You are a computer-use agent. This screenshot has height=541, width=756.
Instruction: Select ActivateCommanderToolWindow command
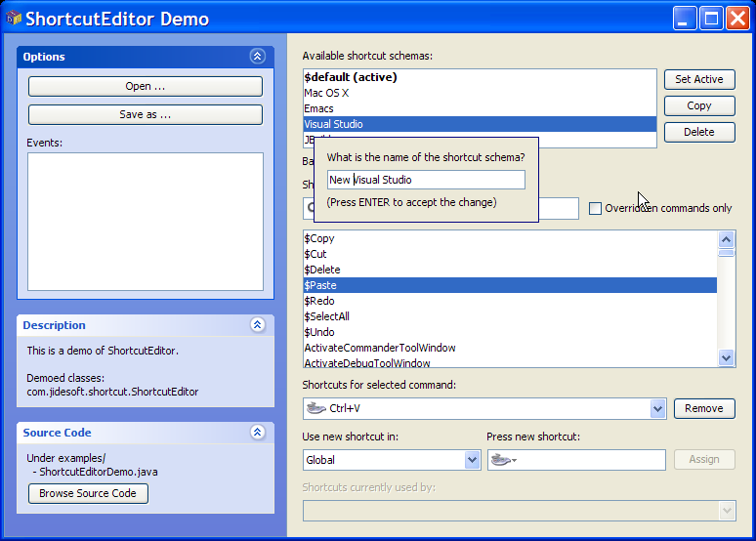(x=510, y=348)
